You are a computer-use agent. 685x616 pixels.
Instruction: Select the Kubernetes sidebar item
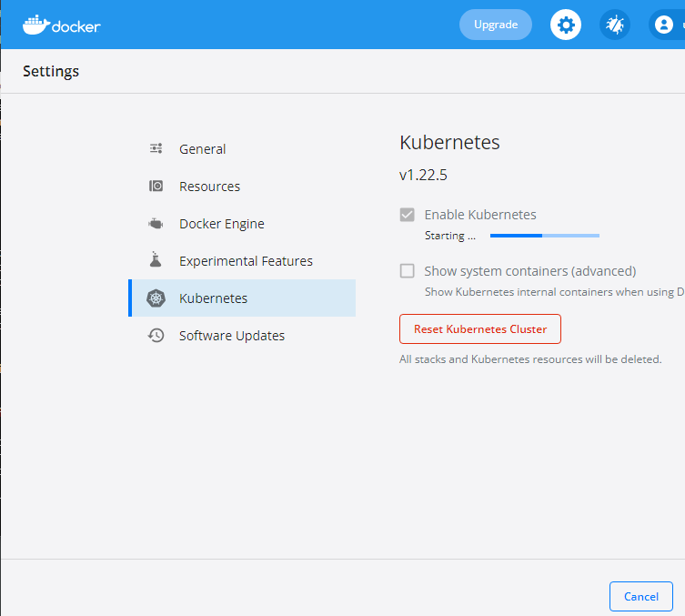click(242, 298)
